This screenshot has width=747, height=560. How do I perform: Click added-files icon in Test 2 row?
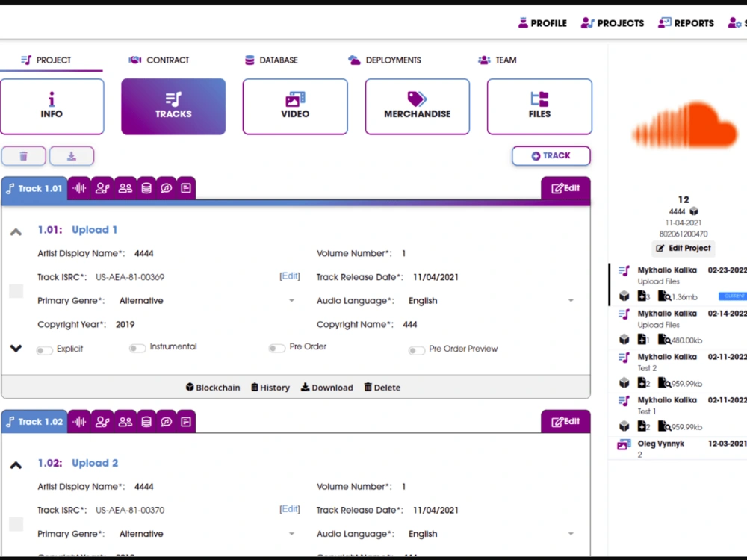pyautogui.click(x=642, y=383)
